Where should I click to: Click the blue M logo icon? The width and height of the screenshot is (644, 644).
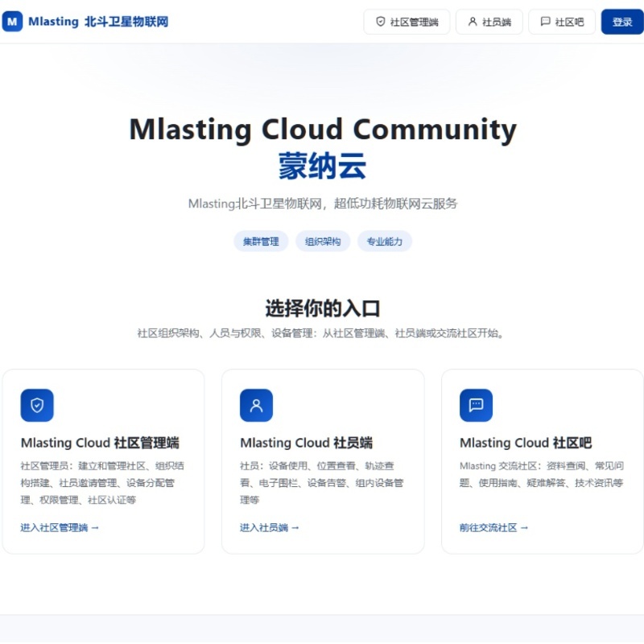12,22
